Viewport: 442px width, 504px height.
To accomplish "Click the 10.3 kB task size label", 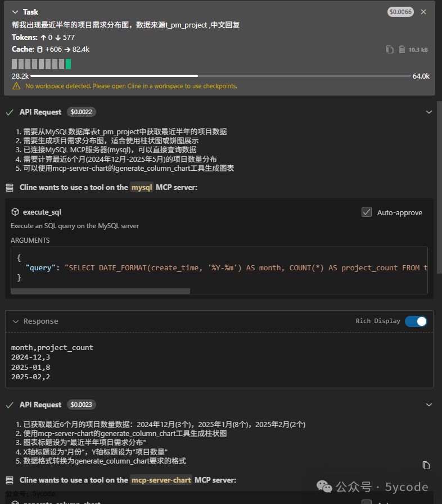I will tap(418, 50).
